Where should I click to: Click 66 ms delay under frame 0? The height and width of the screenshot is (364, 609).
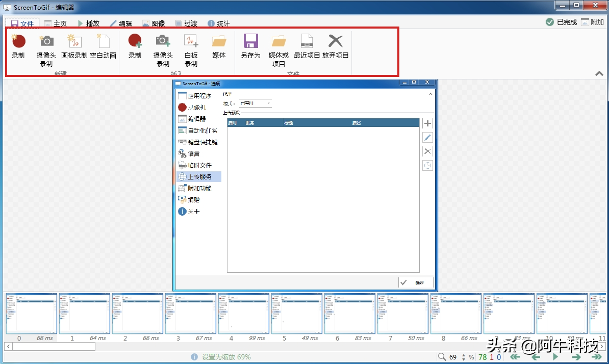[x=45, y=338]
